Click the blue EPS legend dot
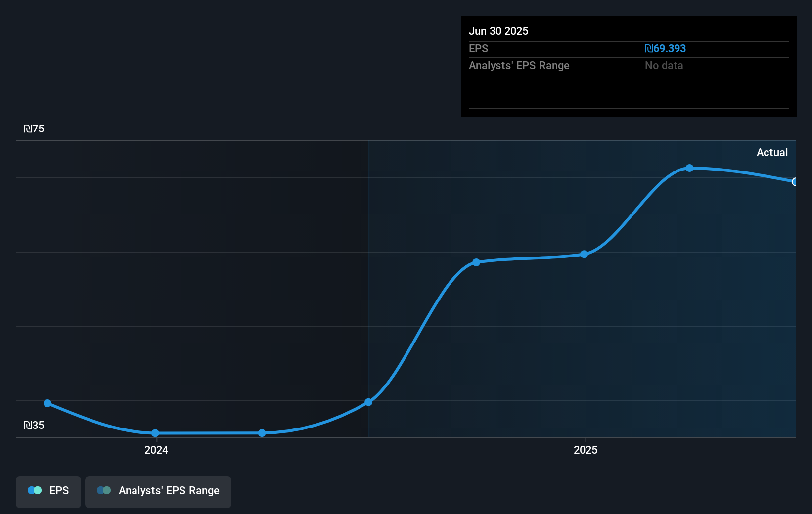This screenshot has height=514, width=812. click(x=34, y=490)
